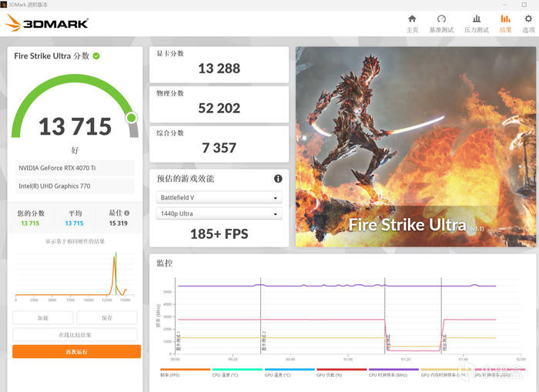539x392 pixels.
Task: Click the main score 13 715
Action: (x=75, y=126)
